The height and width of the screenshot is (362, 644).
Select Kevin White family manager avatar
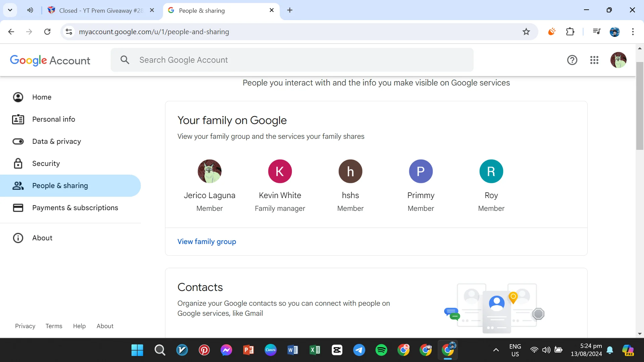click(280, 171)
